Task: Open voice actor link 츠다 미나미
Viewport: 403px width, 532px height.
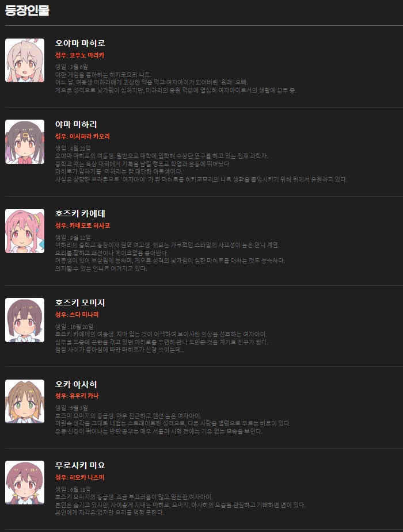Action: click(x=84, y=315)
